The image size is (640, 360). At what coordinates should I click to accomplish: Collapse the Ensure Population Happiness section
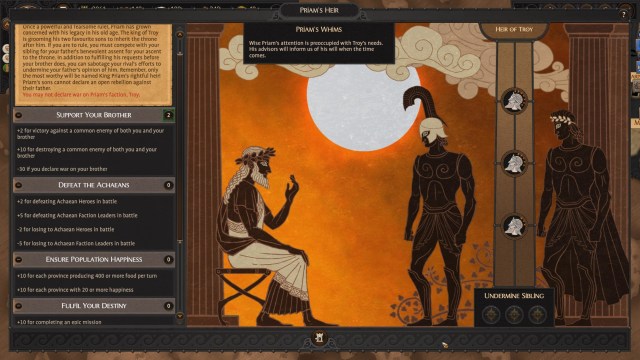tap(18, 260)
